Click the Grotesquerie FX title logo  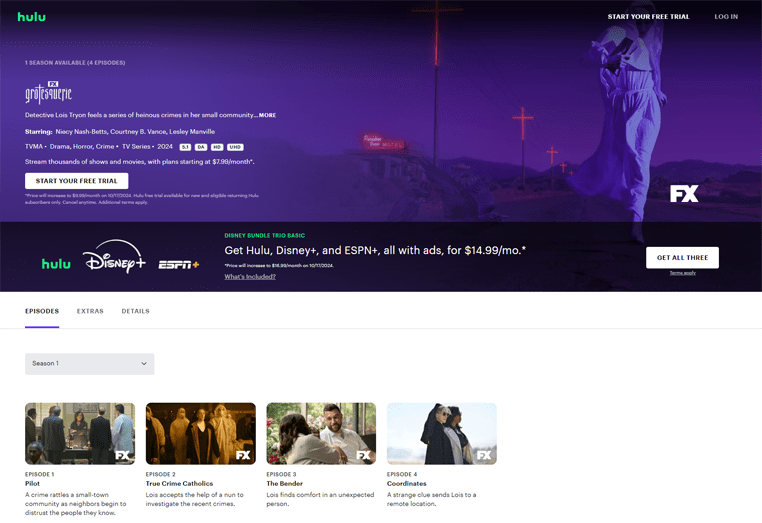coord(49,92)
